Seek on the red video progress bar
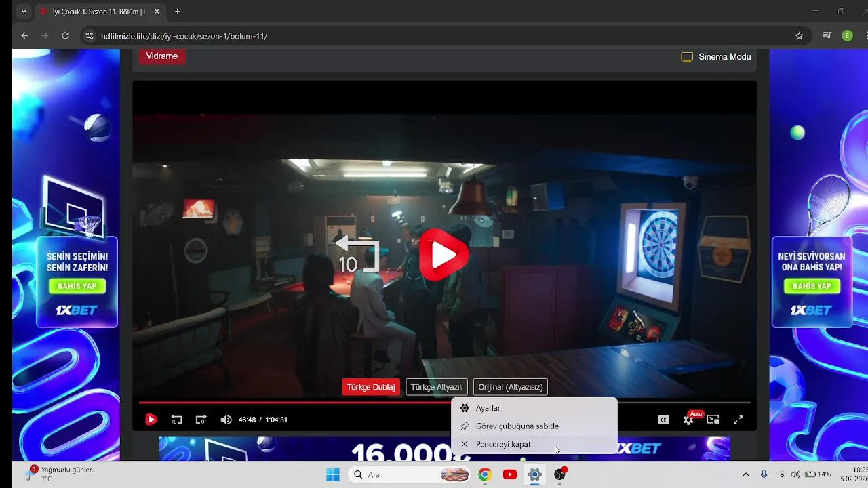Image resolution: width=868 pixels, height=488 pixels. 444,402
